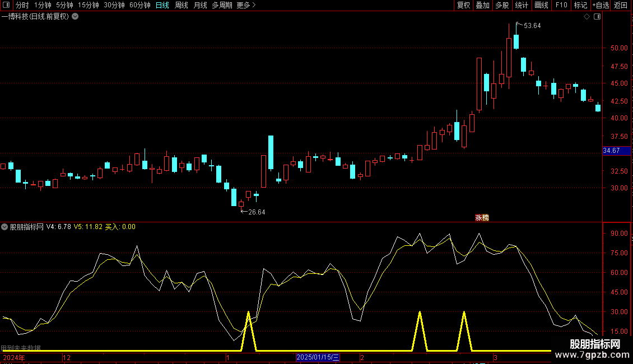The image size is (633, 364).
Task: Click the 返回 back button
Action: tap(621, 5)
